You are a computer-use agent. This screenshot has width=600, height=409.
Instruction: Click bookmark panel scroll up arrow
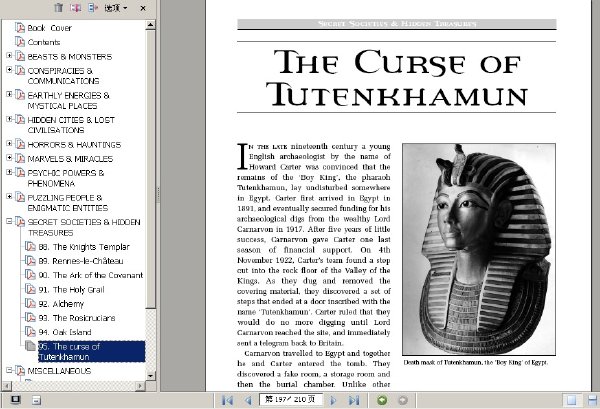coord(150,25)
